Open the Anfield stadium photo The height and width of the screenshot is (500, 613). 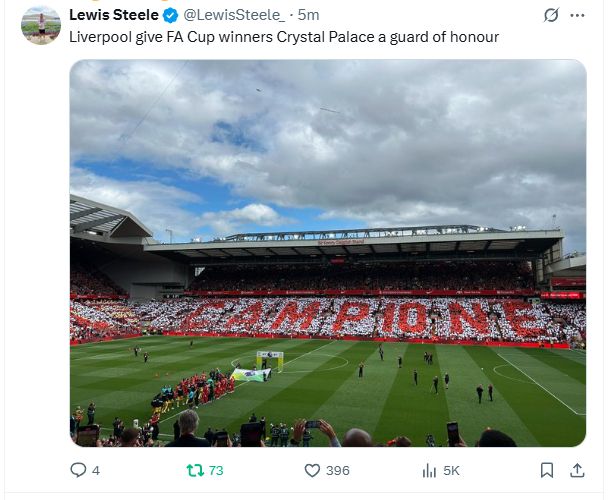327,252
